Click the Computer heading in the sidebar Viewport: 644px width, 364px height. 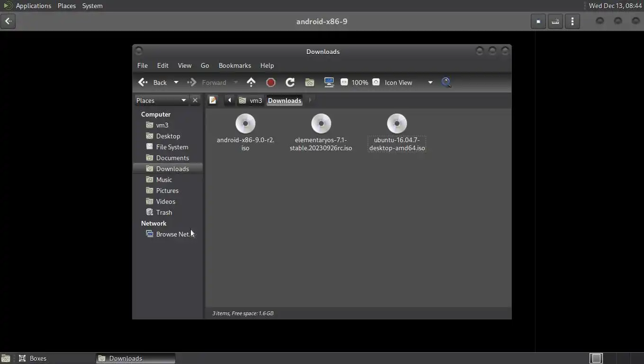pyautogui.click(x=156, y=114)
